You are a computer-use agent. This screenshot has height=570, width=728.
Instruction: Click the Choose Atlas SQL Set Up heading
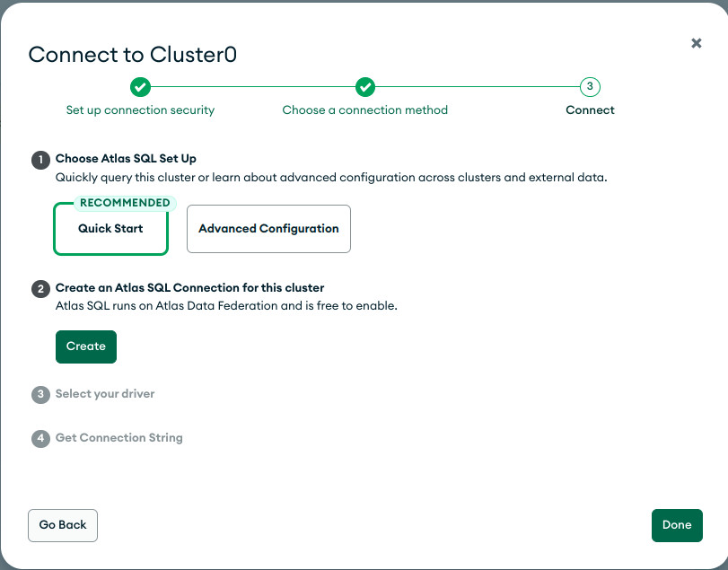point(126,158)
